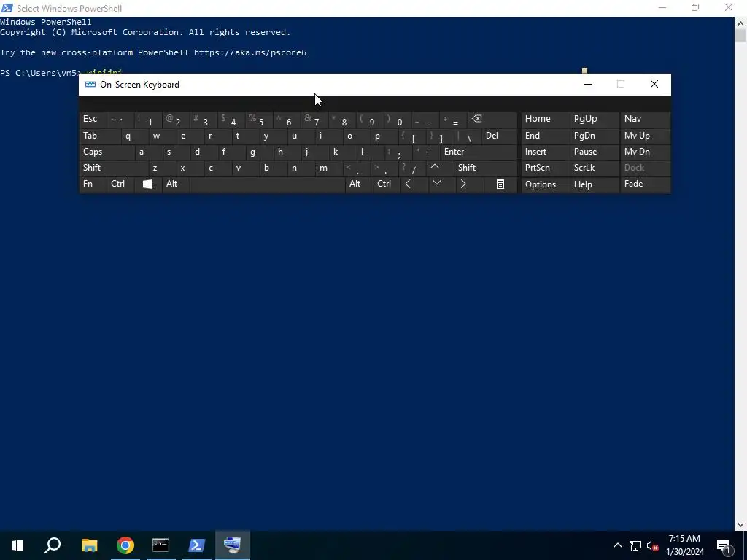Screen dimensions: 747x560
Task: Click the Nav key
Action: pos(645,119)
